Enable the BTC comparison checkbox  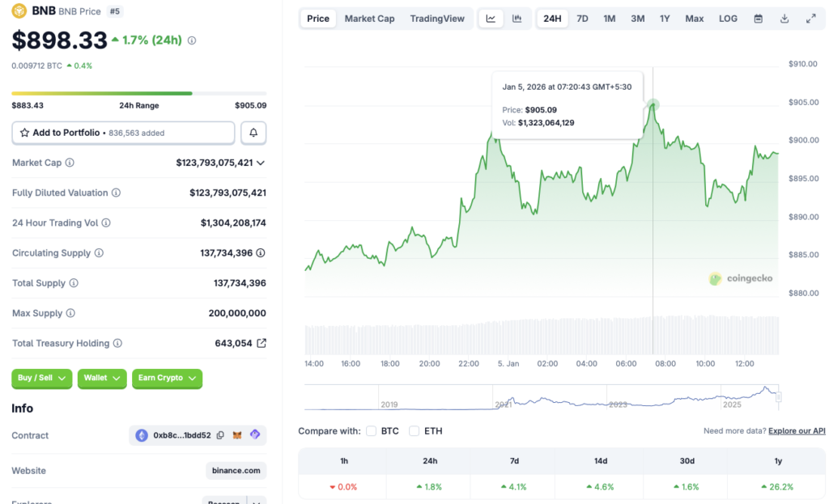coord(371,431)
